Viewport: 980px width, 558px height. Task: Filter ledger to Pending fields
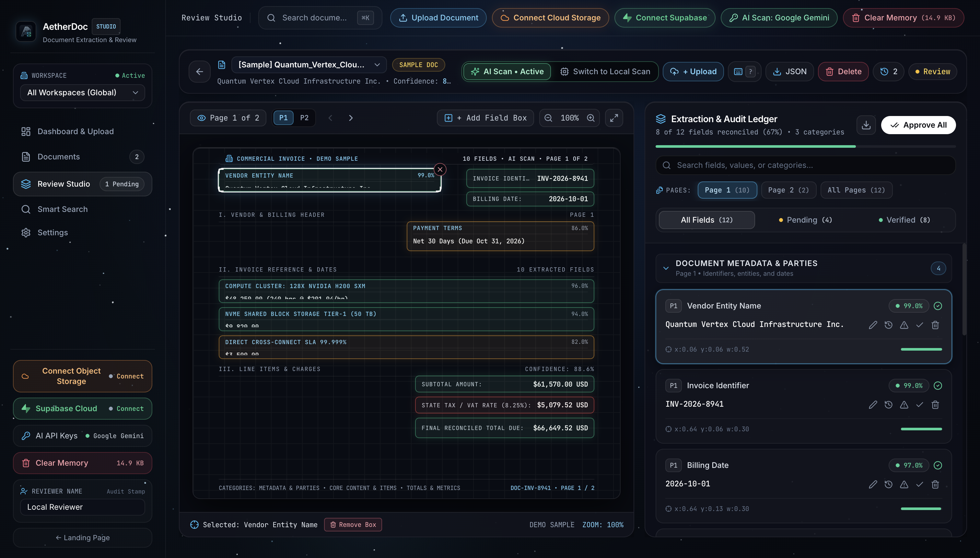(805, 220)
